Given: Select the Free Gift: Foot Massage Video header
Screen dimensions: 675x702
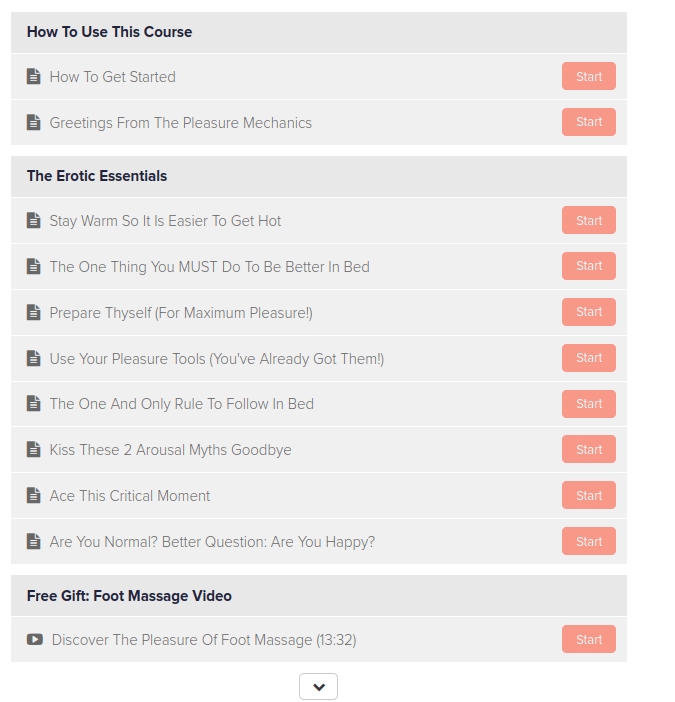Looking at the screenshot, I should point(129,596).
